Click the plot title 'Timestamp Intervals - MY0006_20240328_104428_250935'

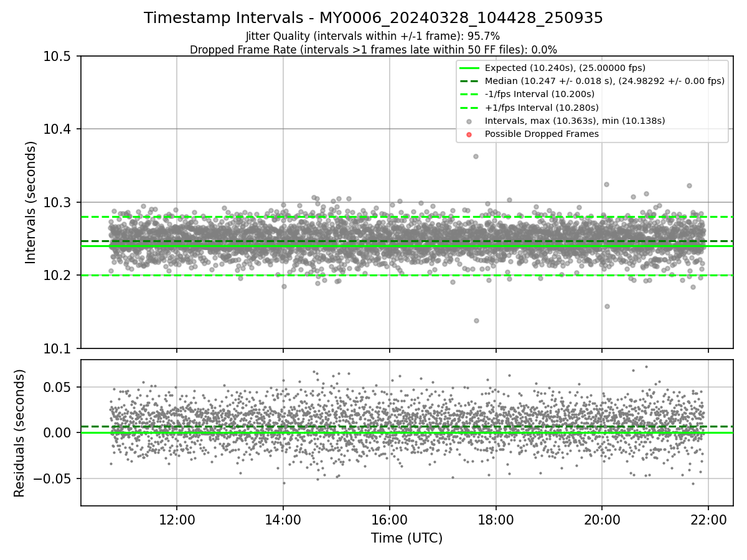374,18
